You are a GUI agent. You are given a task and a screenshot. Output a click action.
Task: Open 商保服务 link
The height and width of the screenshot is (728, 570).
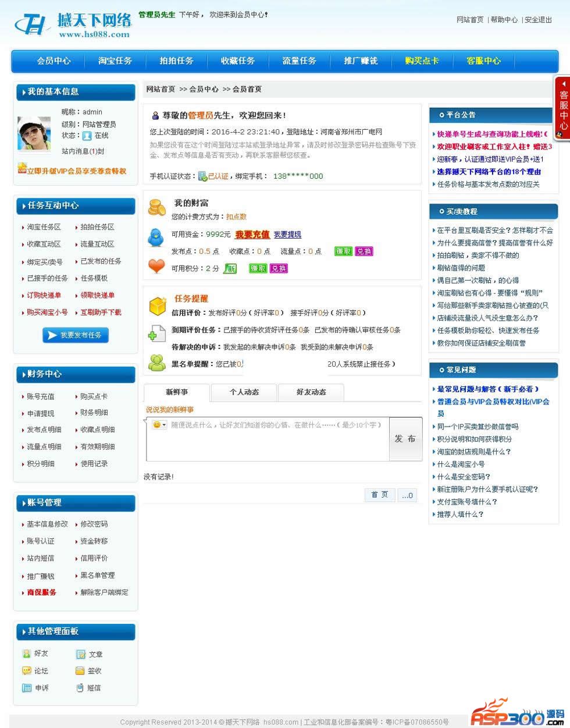point(42,592)
